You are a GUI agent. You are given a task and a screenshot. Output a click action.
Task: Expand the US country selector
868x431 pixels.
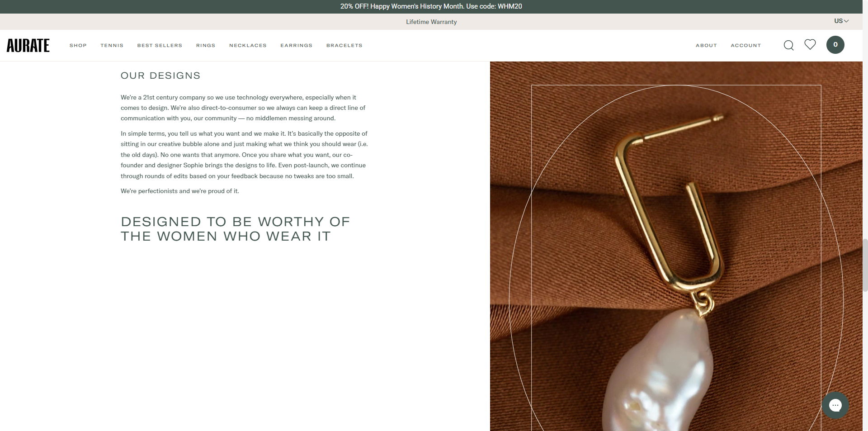[841, 21]
